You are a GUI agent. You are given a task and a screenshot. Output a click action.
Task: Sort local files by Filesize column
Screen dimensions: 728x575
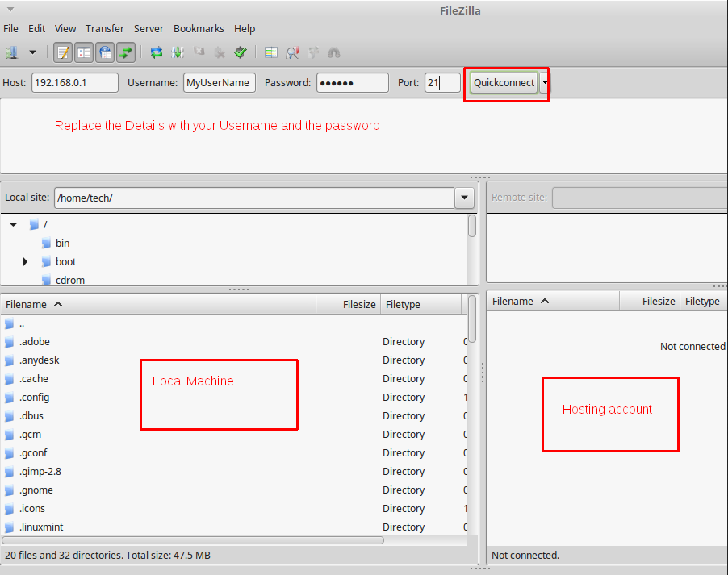point(348,305)
